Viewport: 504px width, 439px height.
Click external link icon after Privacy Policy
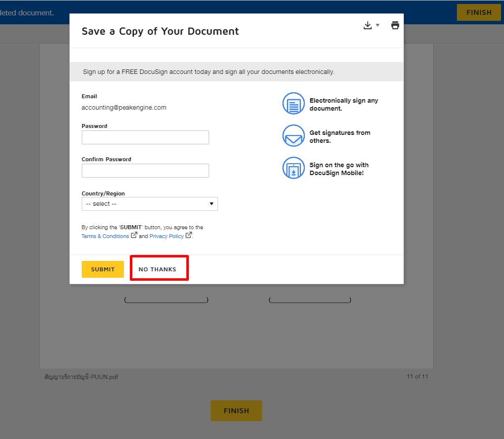click(189, 235)
